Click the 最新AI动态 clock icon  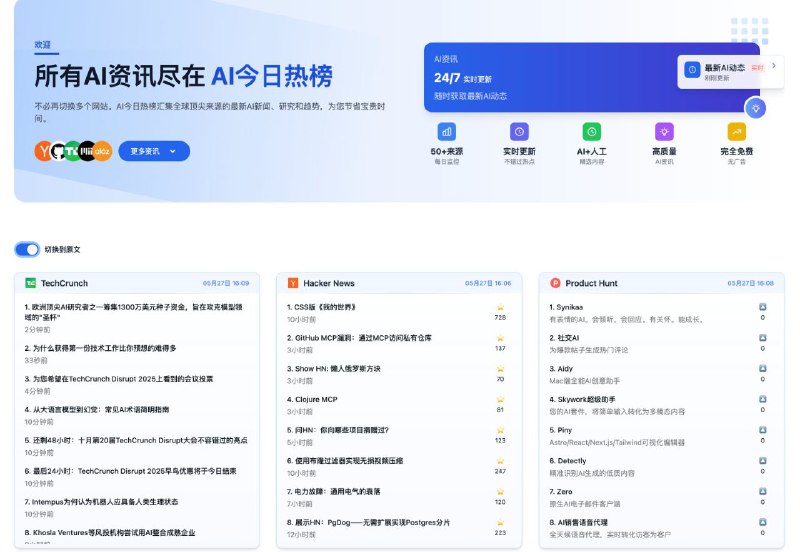click(x=692, y=70)
